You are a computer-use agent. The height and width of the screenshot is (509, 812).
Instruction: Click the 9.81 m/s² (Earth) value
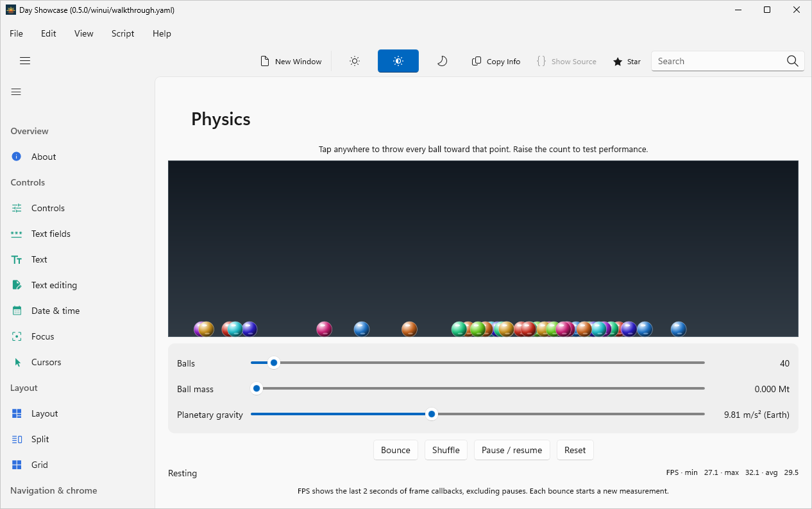point(757,415)
